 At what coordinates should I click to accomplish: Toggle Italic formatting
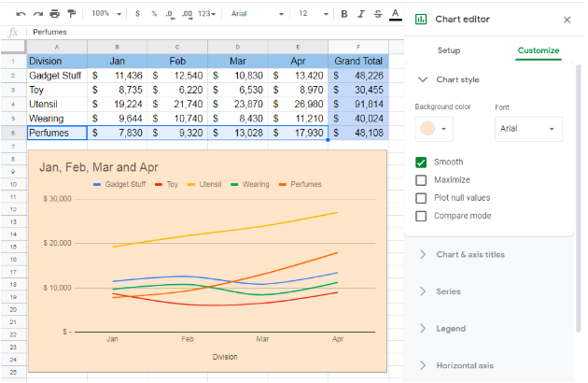[361, 14]
